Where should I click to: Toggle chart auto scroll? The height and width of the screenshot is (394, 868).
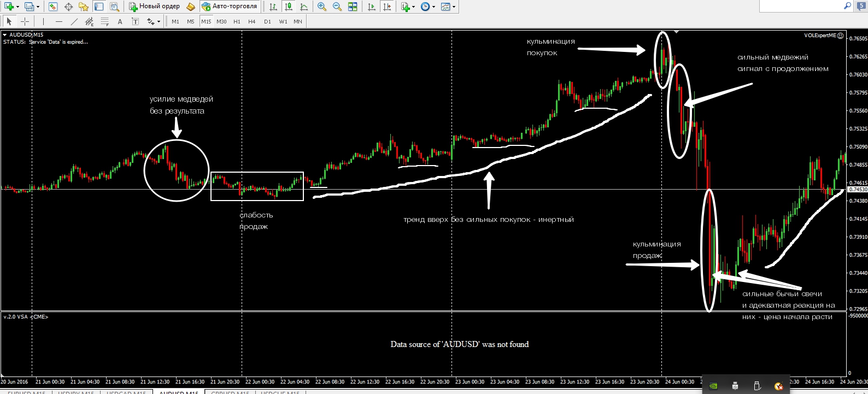[372, 7]
